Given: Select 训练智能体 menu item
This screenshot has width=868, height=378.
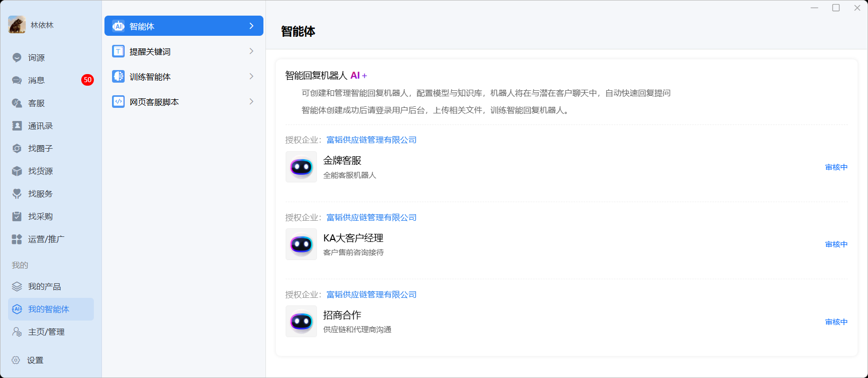Looking at the screenshot, I should pyautogui.click(x=184, y=77).
